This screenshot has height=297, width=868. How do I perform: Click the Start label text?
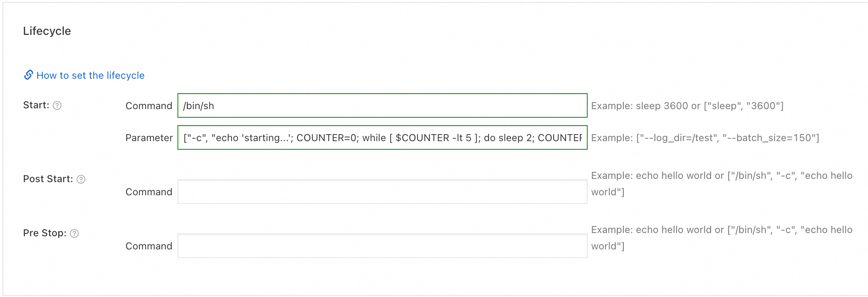pyautogui.click(x=36, y=105)
